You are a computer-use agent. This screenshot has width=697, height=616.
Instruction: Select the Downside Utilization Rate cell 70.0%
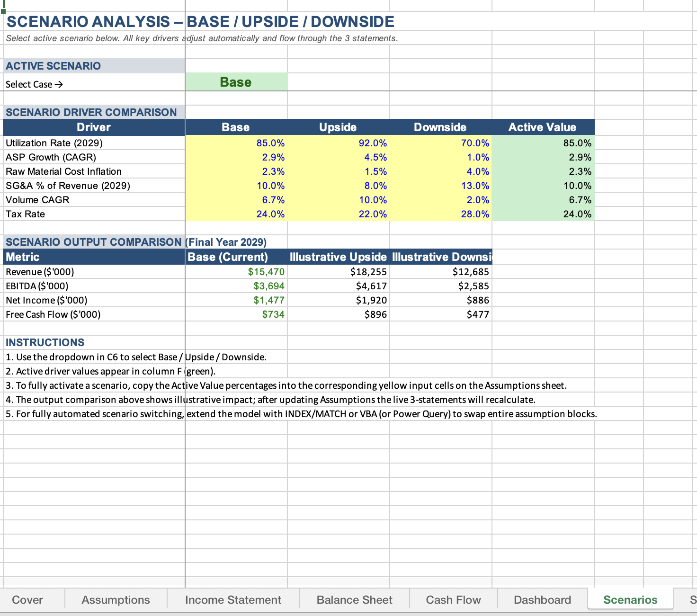tap(441, 143)
